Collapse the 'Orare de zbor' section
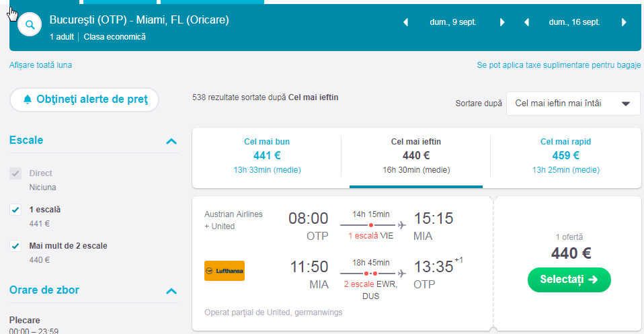Viewport: 644px width, 334px height. tap(171, 291)
